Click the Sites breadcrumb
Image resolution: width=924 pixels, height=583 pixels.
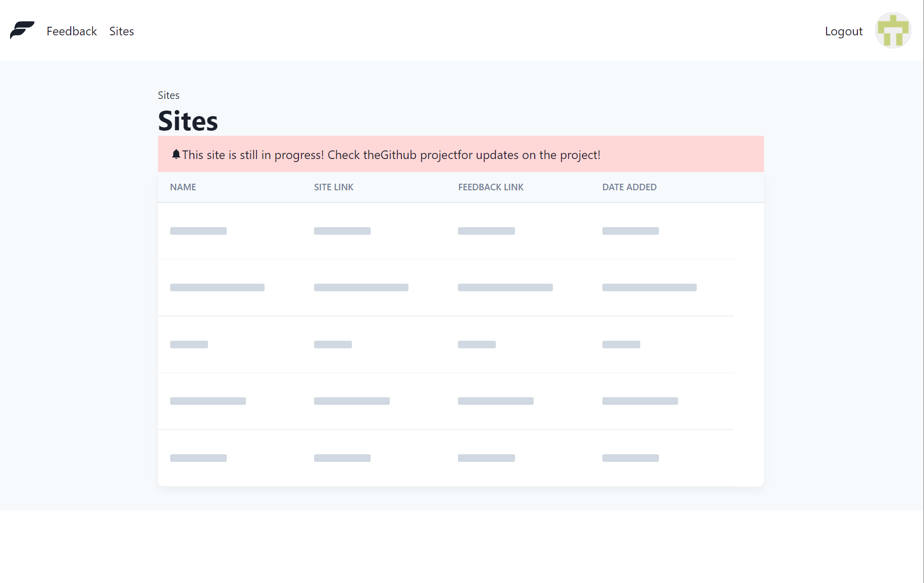tap(169, 95)
